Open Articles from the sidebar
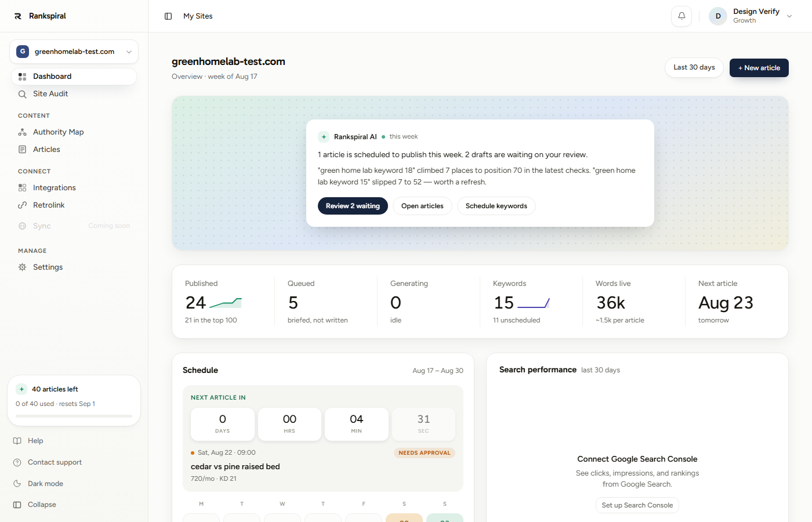812x522 pixels. point(74,150)
